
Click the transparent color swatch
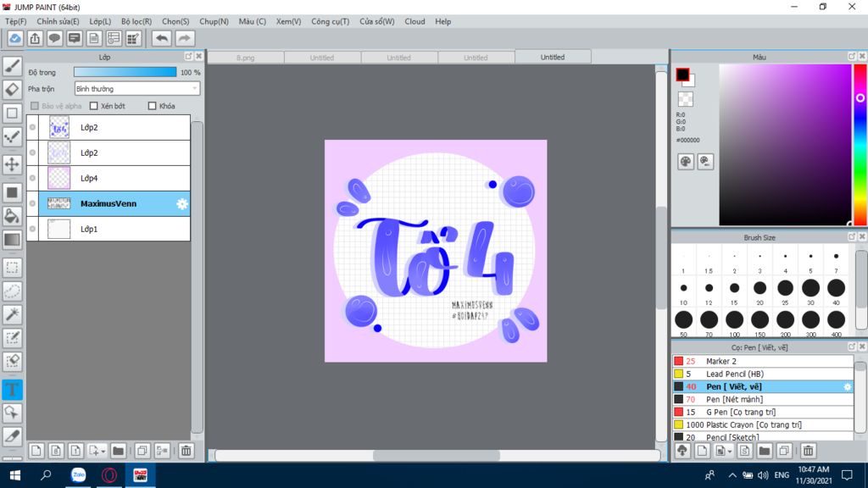coord(685,99)
